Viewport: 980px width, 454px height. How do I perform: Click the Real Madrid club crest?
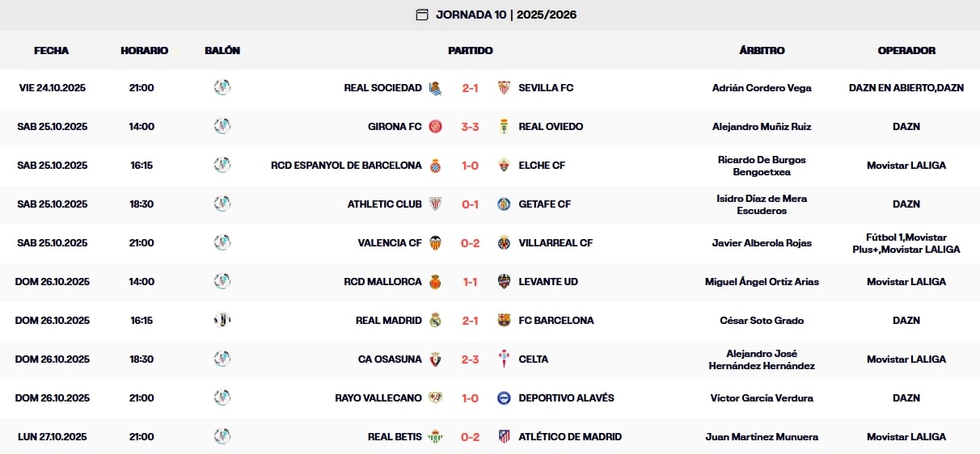coord(436,321)
